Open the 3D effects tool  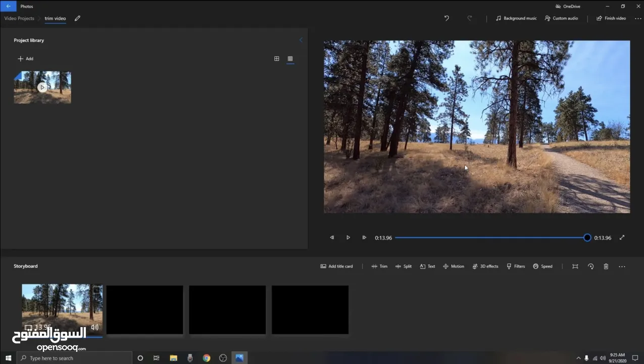coord(485,266)
